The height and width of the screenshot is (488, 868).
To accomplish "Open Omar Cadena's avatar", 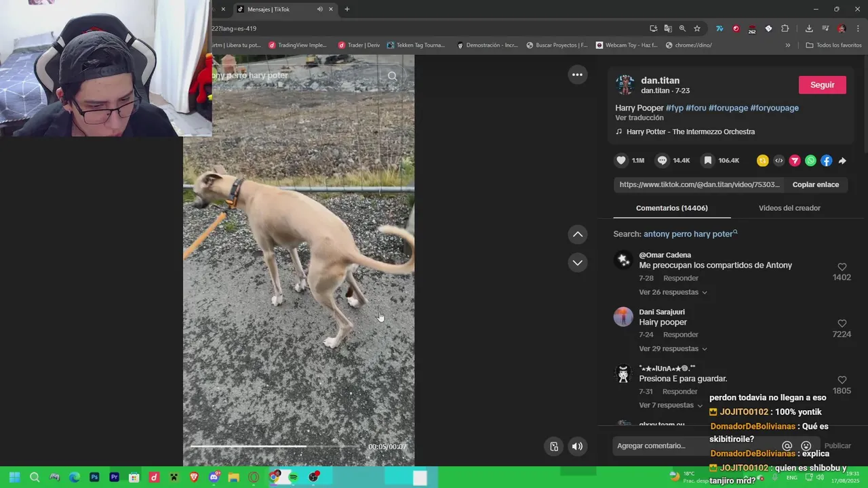I will tap(623, 260).
